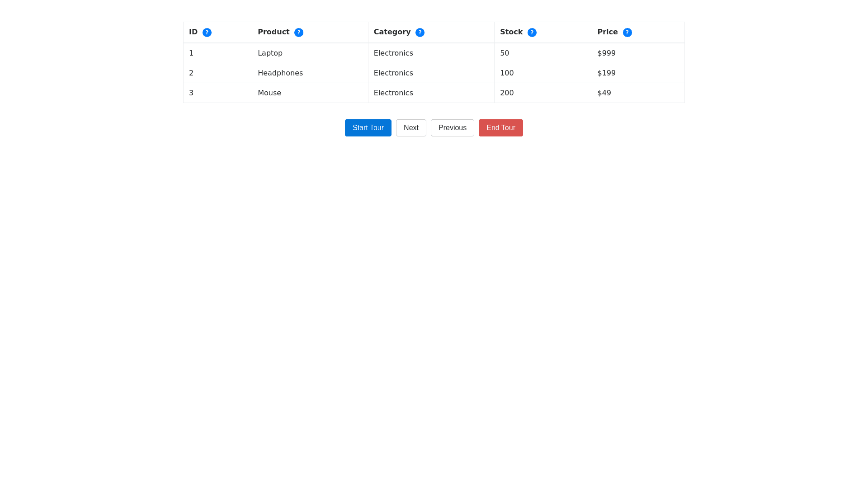End the tour with red button
Image resolution: width=868 pixels, height=488 pixels.
500,128
